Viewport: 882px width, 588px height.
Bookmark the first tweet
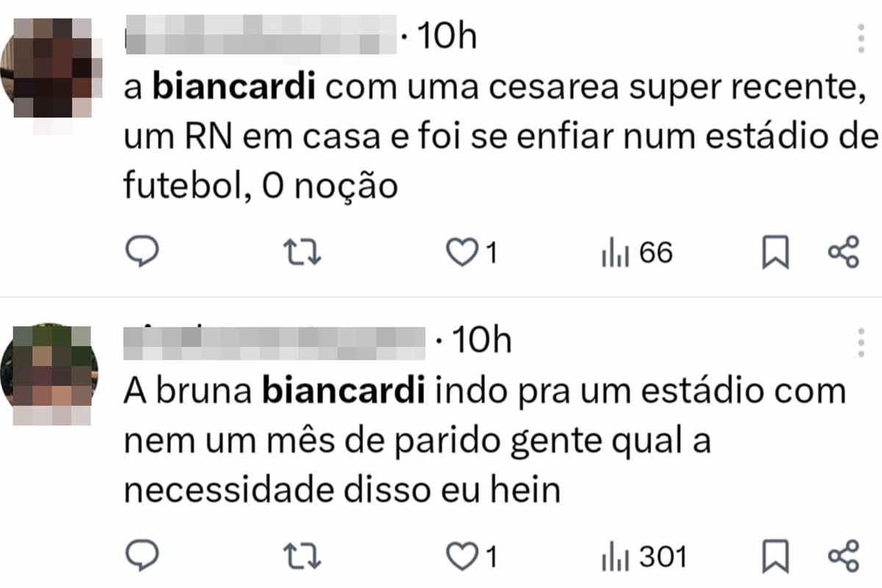click(x=774, y=254)
